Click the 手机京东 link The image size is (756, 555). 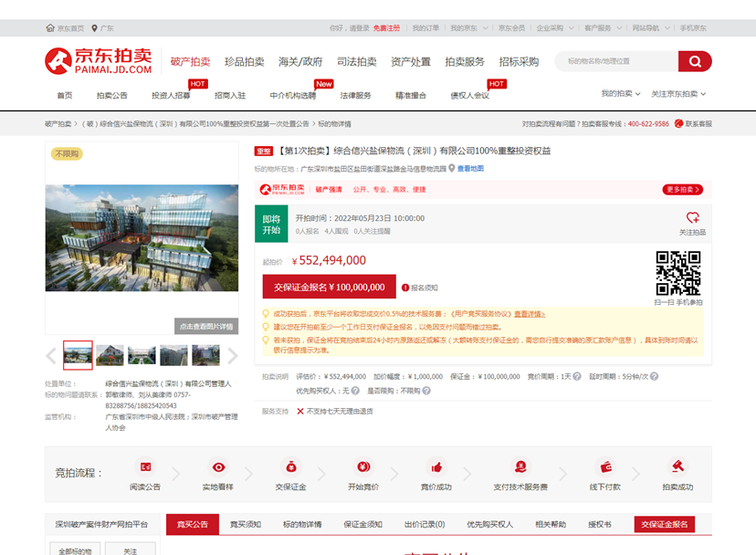(693, 28)
